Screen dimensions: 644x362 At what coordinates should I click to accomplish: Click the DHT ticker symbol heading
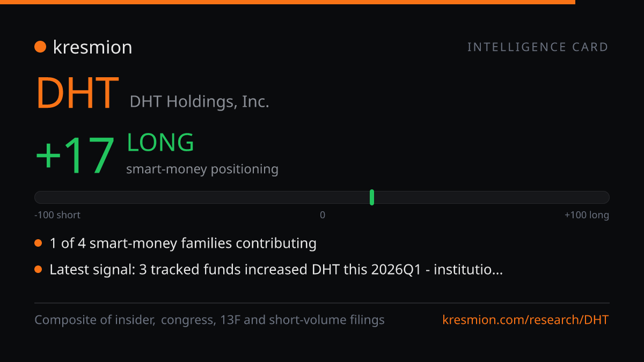pos(77,93)
